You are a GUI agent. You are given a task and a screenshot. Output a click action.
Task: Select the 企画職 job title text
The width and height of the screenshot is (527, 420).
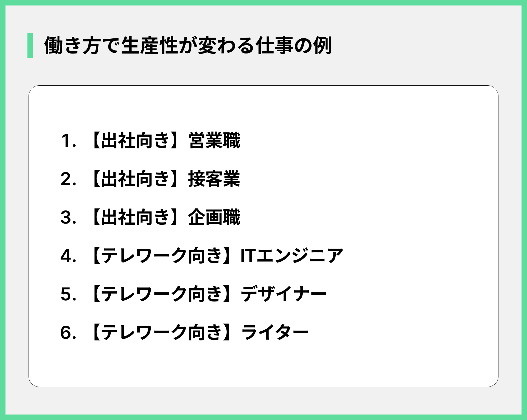(x=214, y=218)
